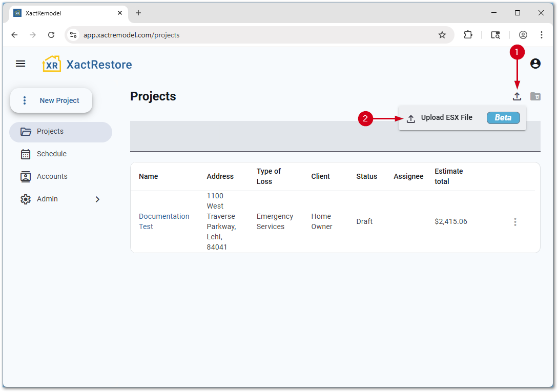Select Upload ESX File menu item
Viewport: 558px width, 392px height.
(x=446, y=118)
